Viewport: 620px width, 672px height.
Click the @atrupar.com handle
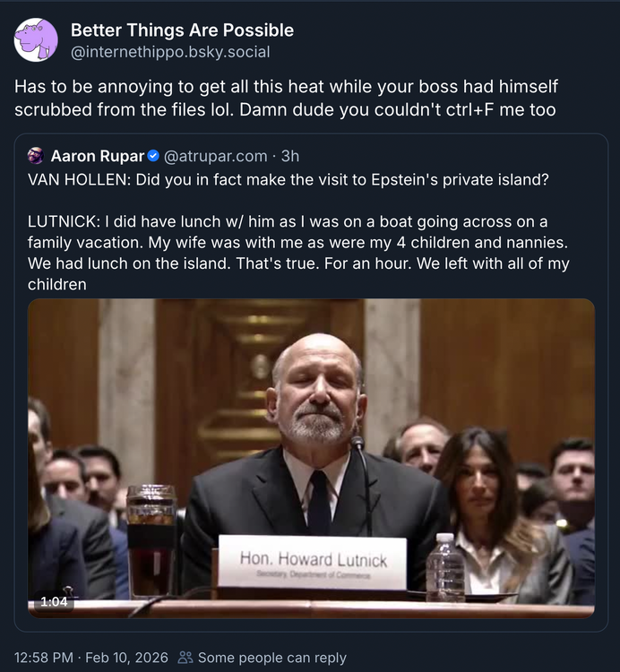click(215, 156)
